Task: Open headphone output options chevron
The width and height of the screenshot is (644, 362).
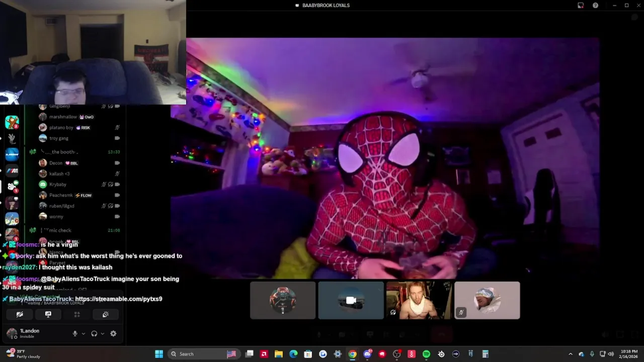Action: (x=103, y=333)
